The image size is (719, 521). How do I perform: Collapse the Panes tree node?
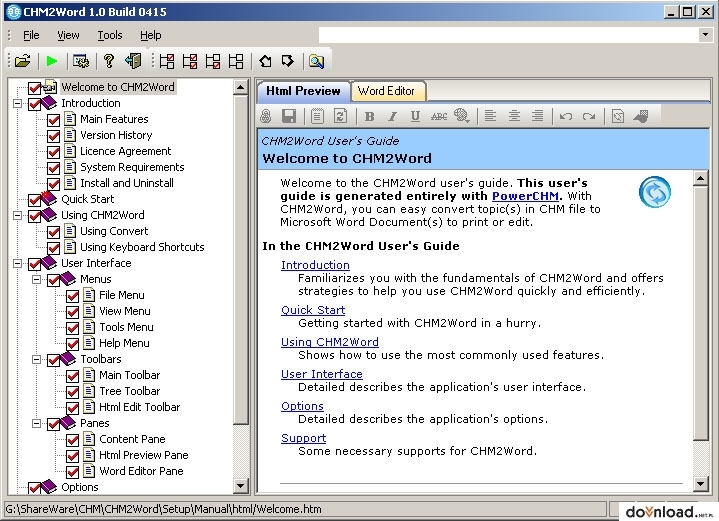[x=36, y=423]
